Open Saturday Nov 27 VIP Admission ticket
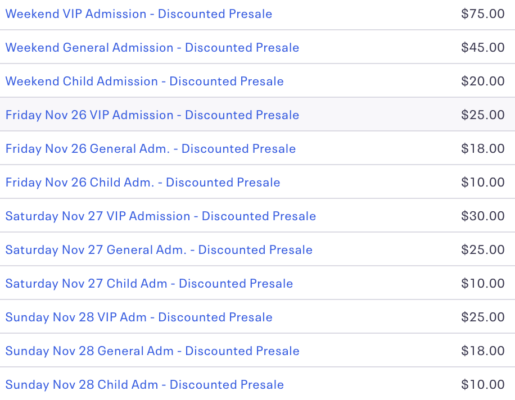Viewport: 515px width, 400px height. pyautogui.click(x=161, y=216)
